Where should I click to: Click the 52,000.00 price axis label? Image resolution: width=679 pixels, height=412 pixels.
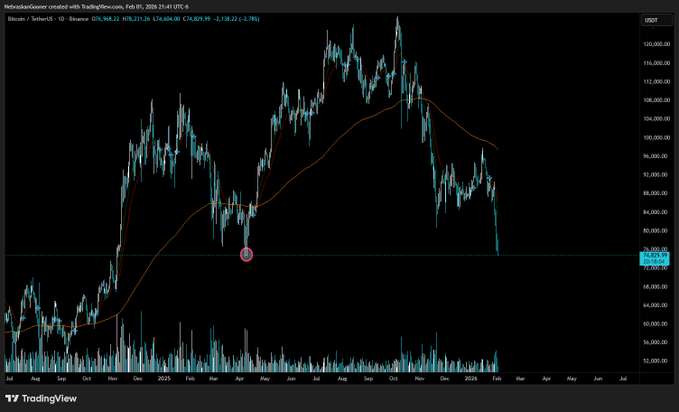656,360
